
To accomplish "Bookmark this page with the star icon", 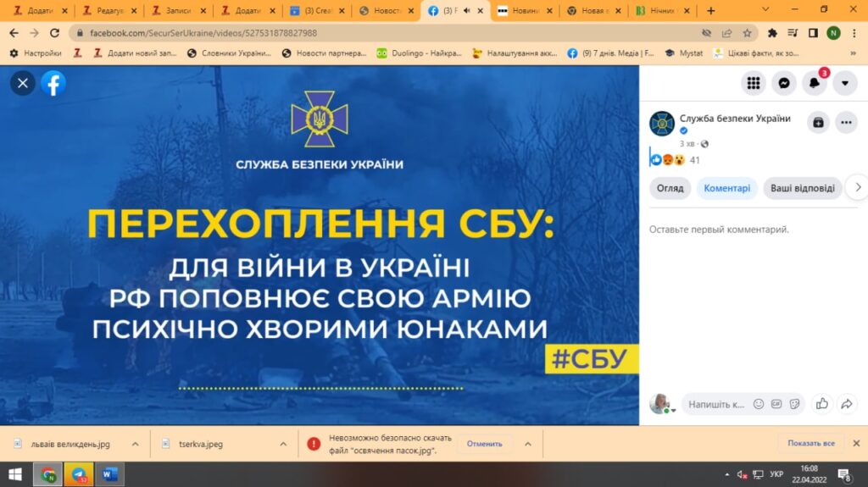I will click(x=747, y=33).
